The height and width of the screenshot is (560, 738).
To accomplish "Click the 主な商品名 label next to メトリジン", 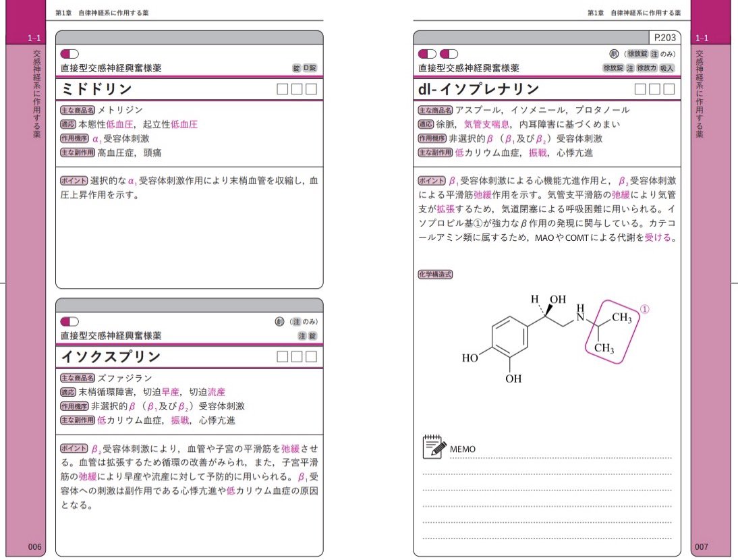I will pyautogui.click(x=77, y=110).
